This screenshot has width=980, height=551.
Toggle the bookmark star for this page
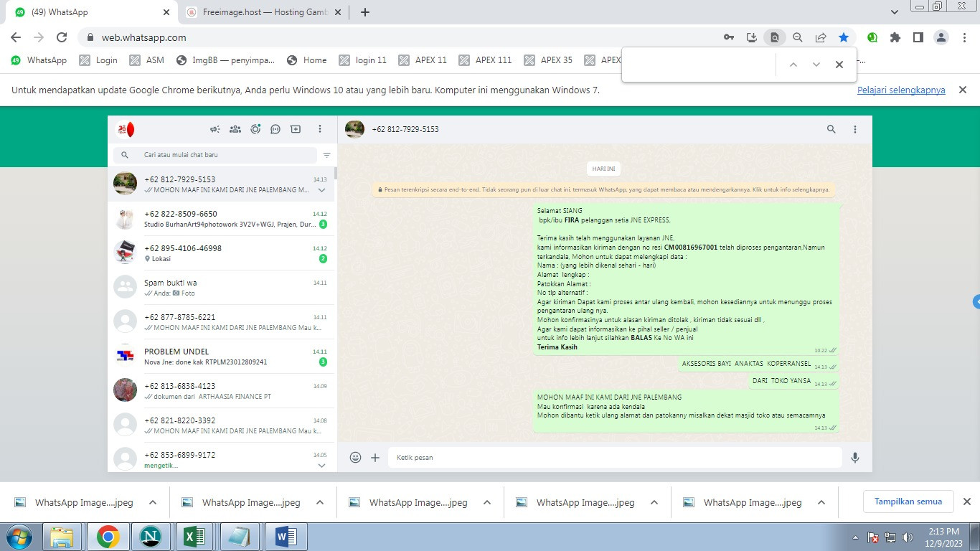coord(844,37)
